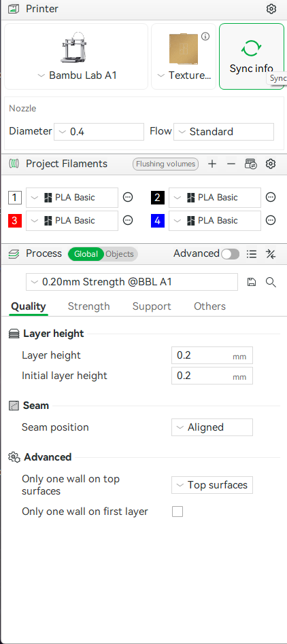Open the Support tab
The image size is (287, 644).
tap(152, 306)
